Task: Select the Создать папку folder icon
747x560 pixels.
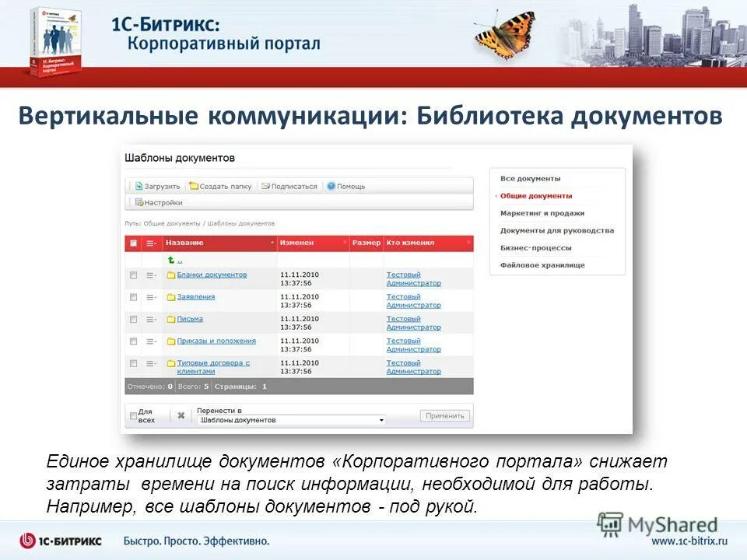Action: click(x=194, y=185)
